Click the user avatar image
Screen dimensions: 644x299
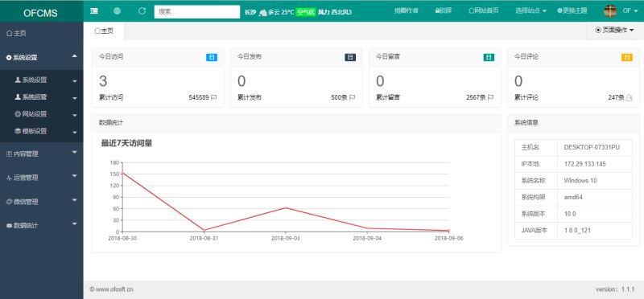click(610, 11)
